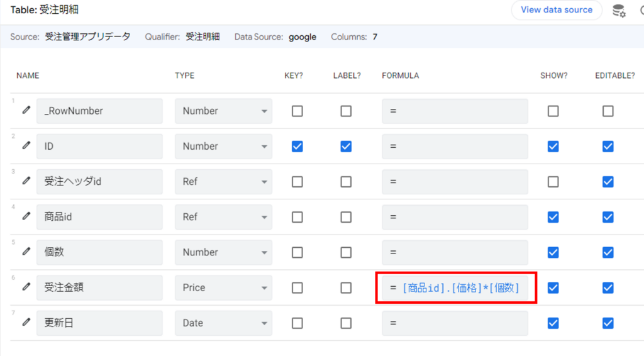
Task: Check the SHOW checkbox for 受注ヘッダid
Action: point(553,182)
